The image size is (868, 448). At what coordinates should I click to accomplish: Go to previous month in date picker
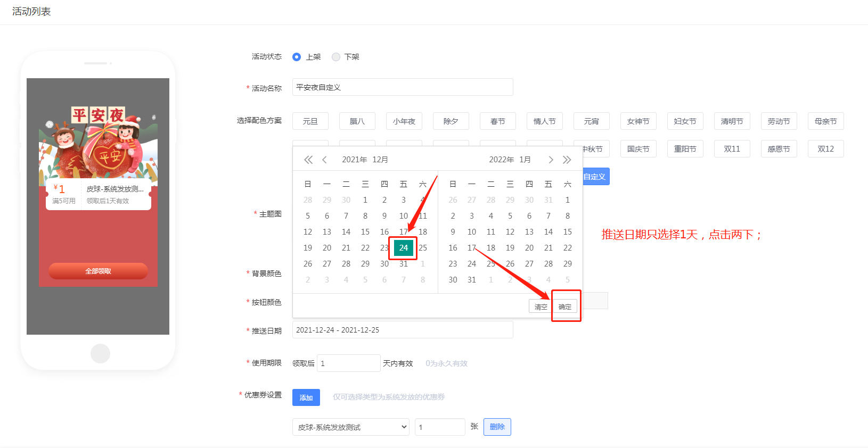coord(324,160)
